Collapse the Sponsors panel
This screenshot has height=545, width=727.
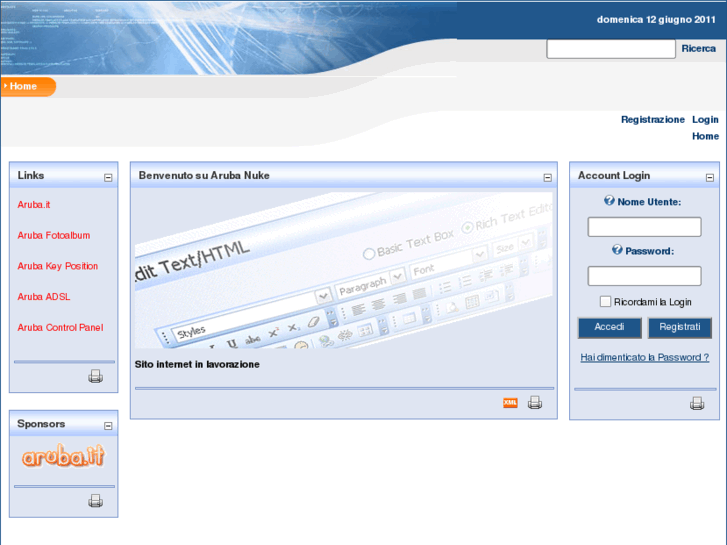coord(108,426)
